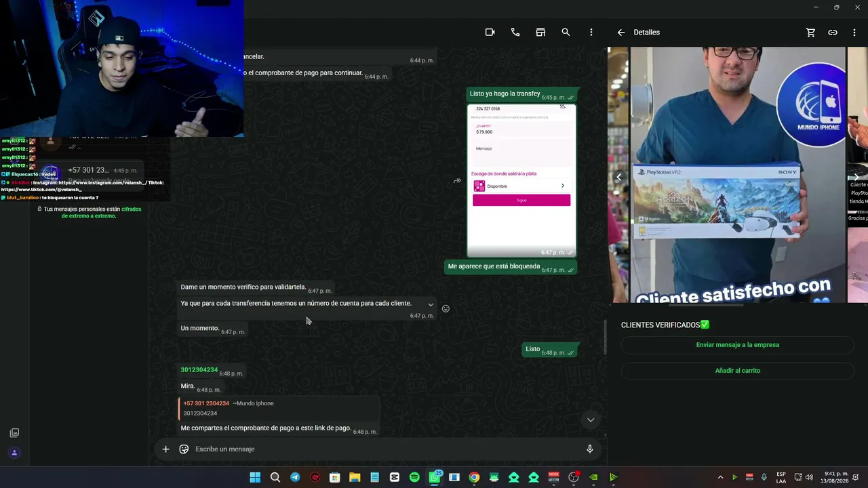The width and height of the screenshot is (868, 488).
Task: Jump to latest messages with down arrow
Action: coord(591,420)
